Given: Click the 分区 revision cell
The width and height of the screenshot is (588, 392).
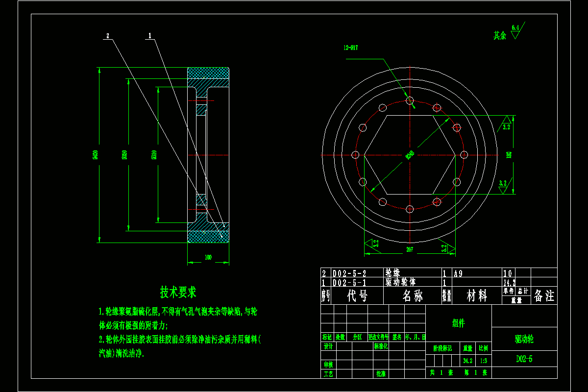Looking at the screenshot, I should pos(357,337).
